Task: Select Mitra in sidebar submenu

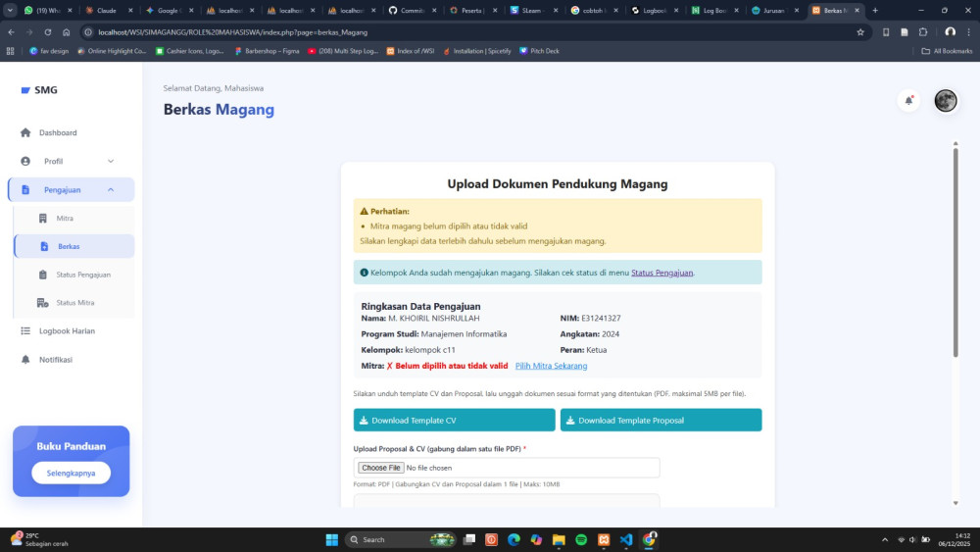Action: click(65, 218)
